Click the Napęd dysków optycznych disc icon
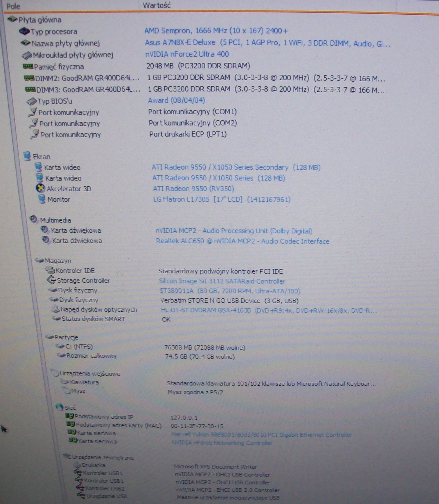The width and height of the screenshot is (439, 504). (x=55, y=309)
